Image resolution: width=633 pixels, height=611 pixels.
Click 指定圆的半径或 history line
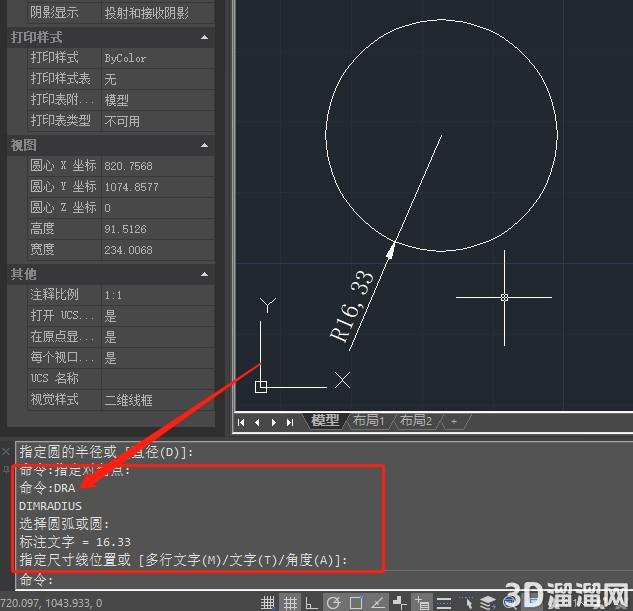106,452
